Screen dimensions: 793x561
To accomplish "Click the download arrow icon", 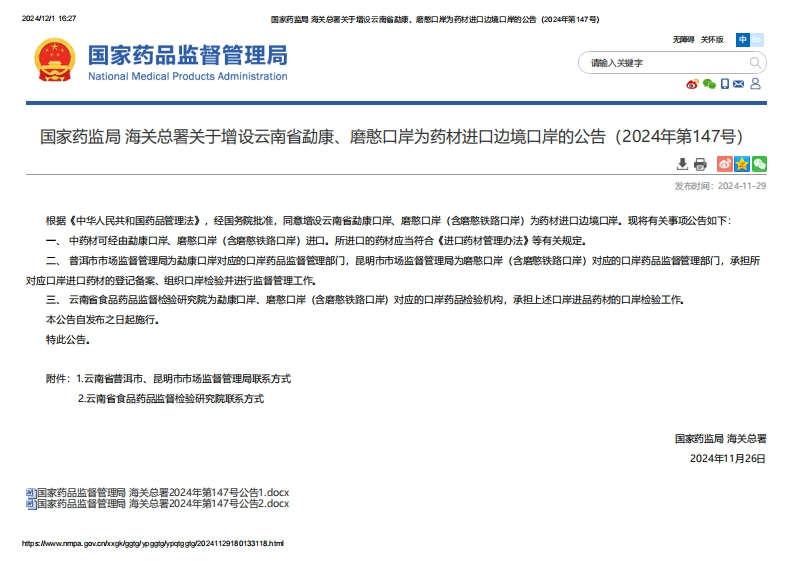I will tap(682, 164).
